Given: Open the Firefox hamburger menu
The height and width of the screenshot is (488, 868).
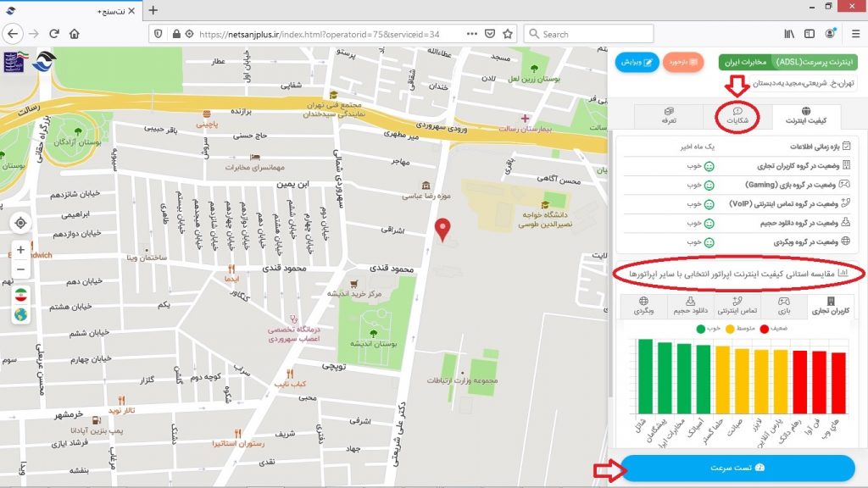Looking at the screenshot, I should [x=856, y=34].
